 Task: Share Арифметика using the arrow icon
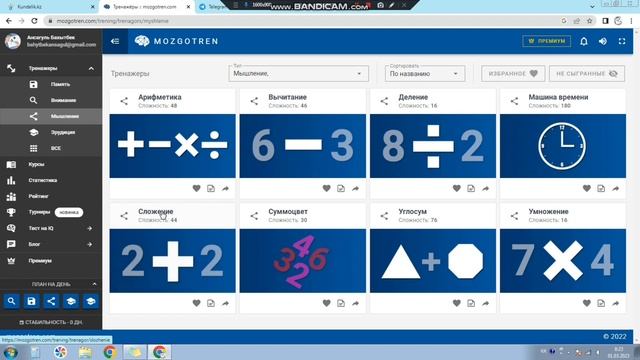225,189
